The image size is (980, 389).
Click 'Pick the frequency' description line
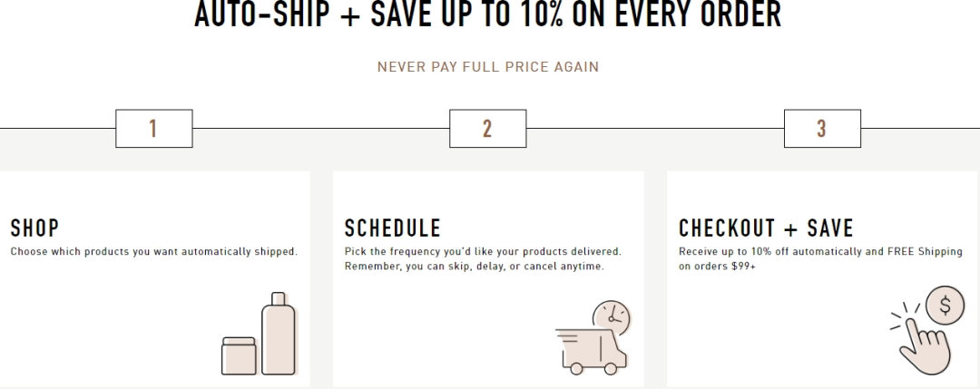(483, 251)
